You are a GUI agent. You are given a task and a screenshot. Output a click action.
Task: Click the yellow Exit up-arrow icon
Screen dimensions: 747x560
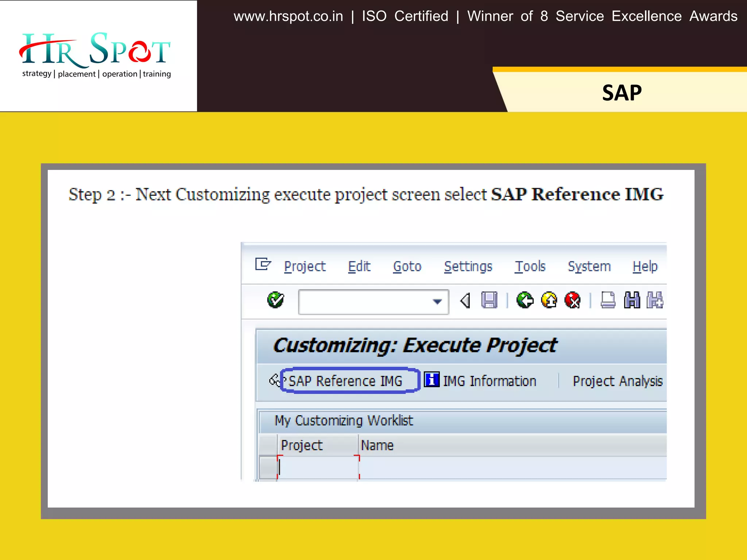tap(549, 300)
